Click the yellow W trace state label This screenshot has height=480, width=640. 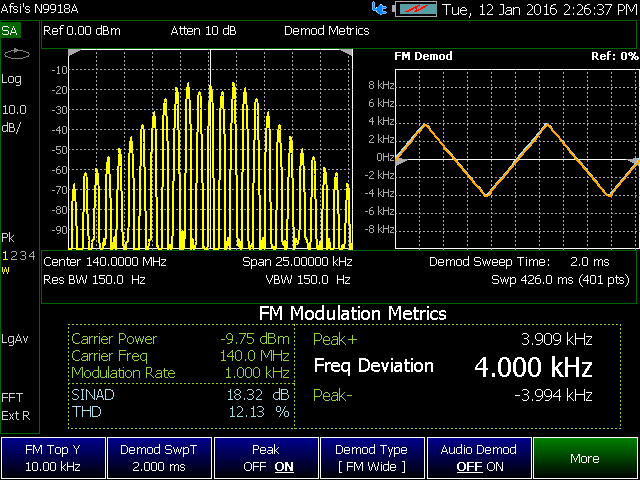pos(5,271)
